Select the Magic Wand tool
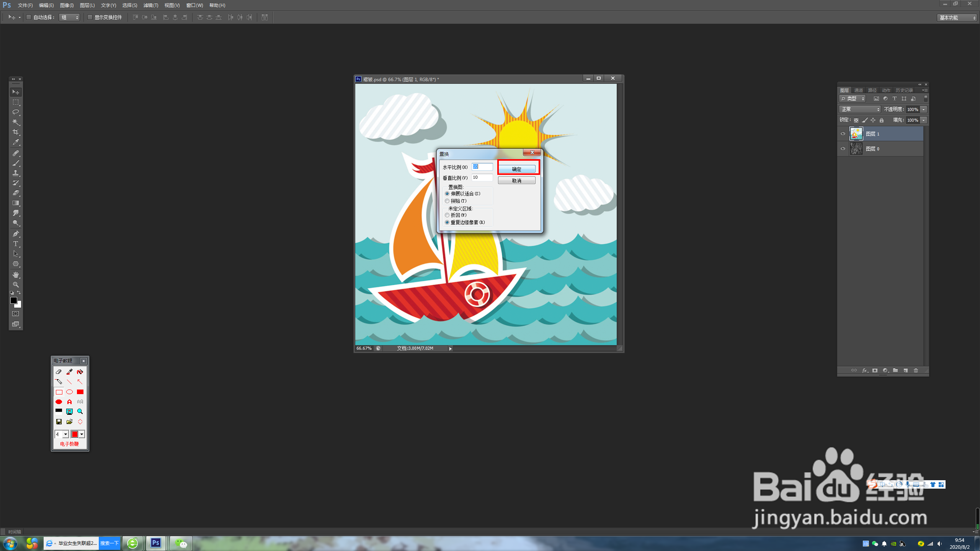 [16, 122]
